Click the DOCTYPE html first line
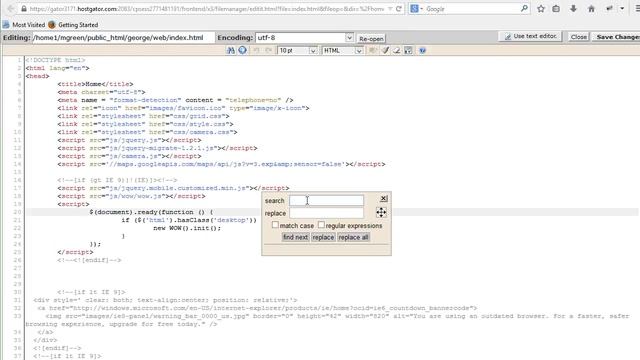Image resolution: width=640 pixels, height=360 pixels. click(x=56, y=60)
